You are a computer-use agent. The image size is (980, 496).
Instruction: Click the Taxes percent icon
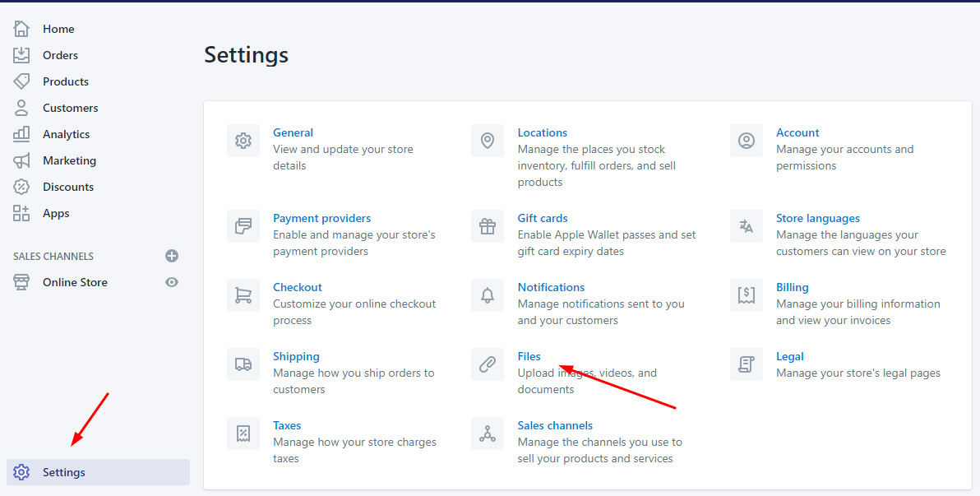(x=243, y=433)
